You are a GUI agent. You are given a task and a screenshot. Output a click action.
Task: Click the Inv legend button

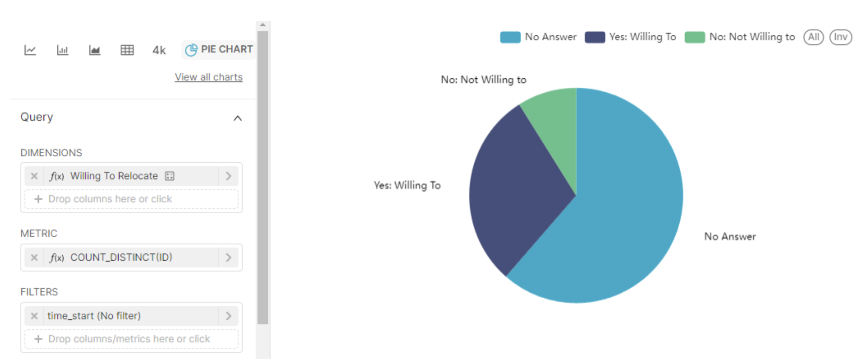tap(840, 37)
